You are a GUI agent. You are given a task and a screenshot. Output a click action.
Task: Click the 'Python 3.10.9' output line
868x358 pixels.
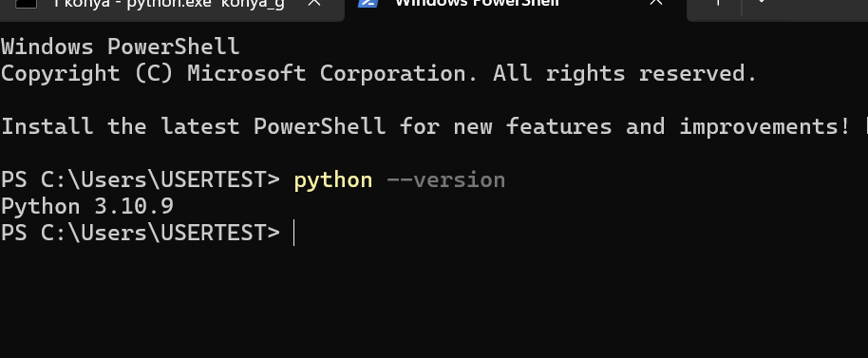87,206
